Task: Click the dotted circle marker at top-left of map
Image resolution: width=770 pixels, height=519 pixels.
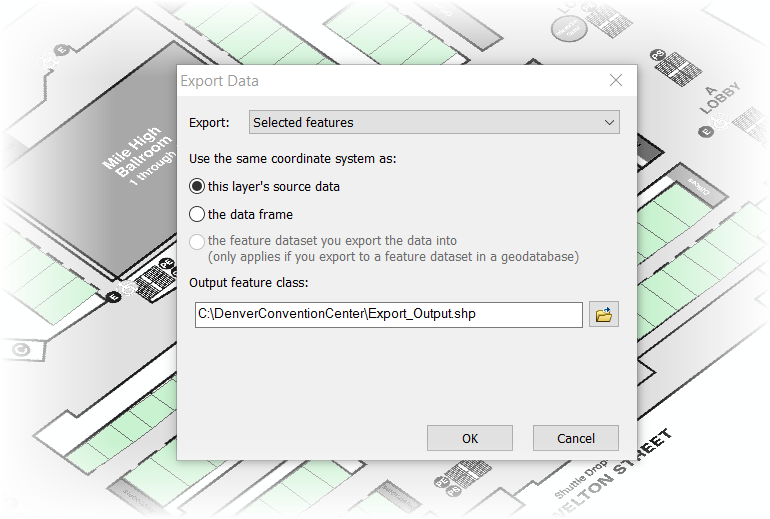Action: [x=45, y=62]
